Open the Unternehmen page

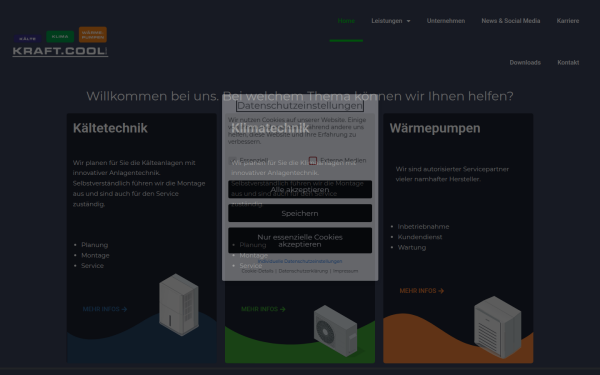(446, 21)
